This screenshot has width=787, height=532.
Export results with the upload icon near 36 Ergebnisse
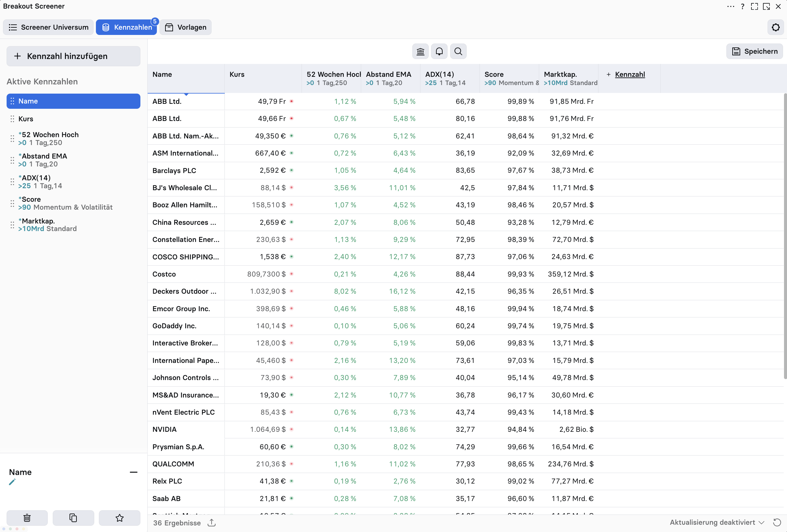[211, 522]
